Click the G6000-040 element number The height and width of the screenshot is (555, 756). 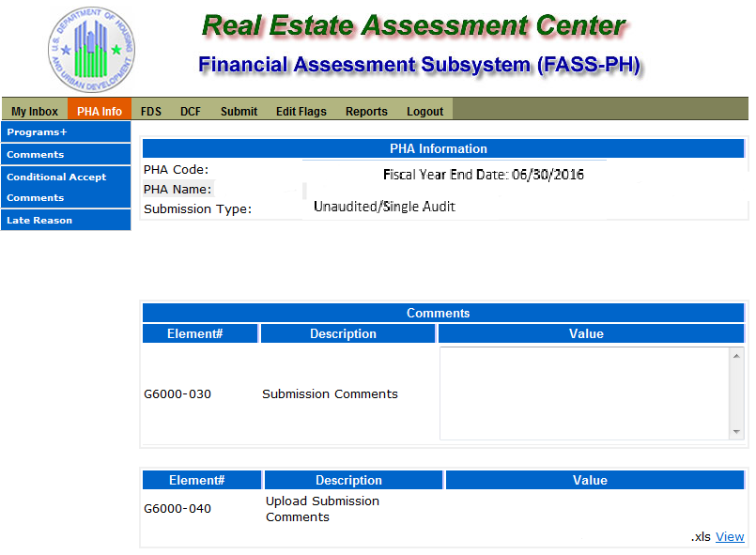coord(177,508)
